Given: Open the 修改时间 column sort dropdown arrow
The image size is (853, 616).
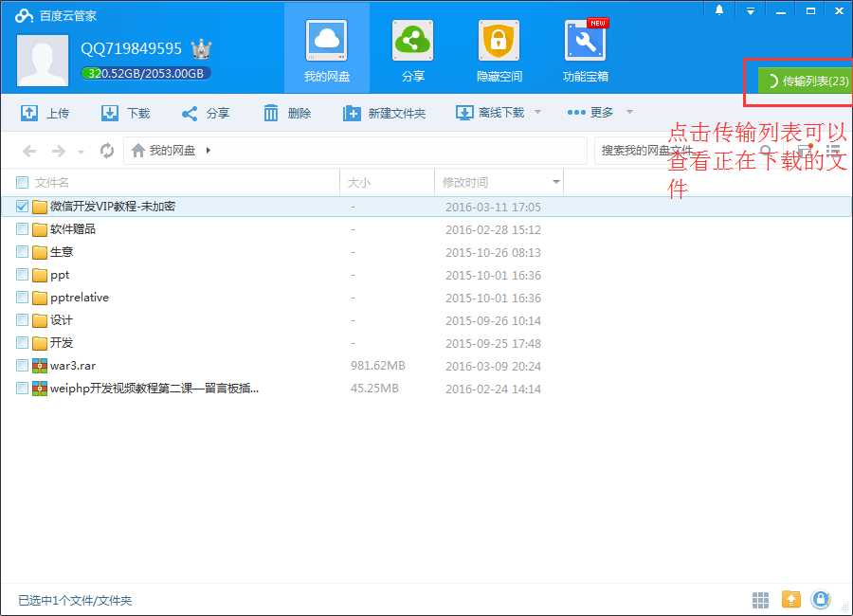Looking at the screenshot, I should pyautogui.click(x=556, y=182).
